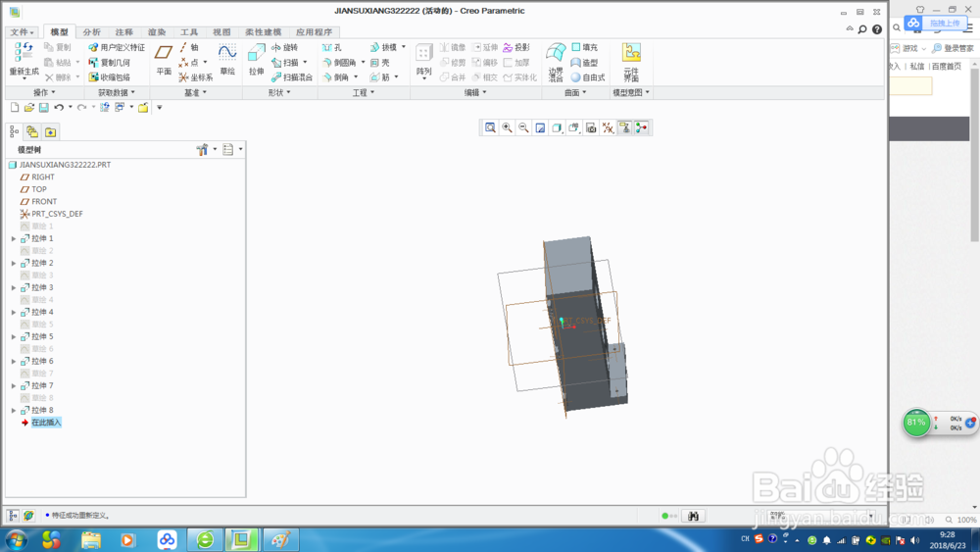Switch to the 注释 ribbon tab

pos(123,32)
